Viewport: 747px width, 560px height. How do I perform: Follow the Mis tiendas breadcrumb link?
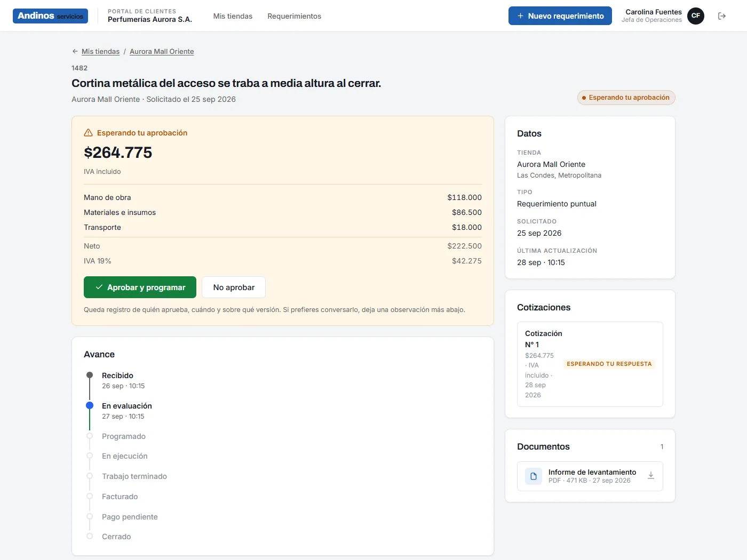click(x=100, y=52)
